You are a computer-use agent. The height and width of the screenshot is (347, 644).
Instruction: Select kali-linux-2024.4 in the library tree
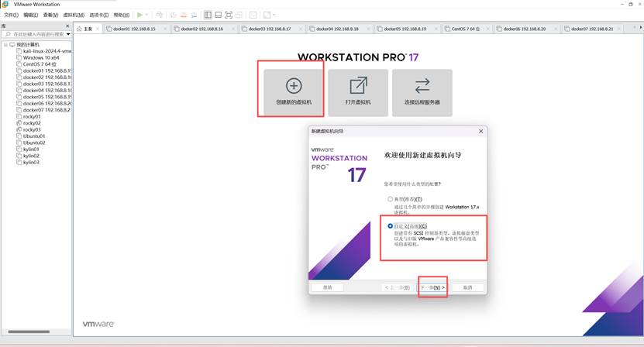(x=44, y=51)
